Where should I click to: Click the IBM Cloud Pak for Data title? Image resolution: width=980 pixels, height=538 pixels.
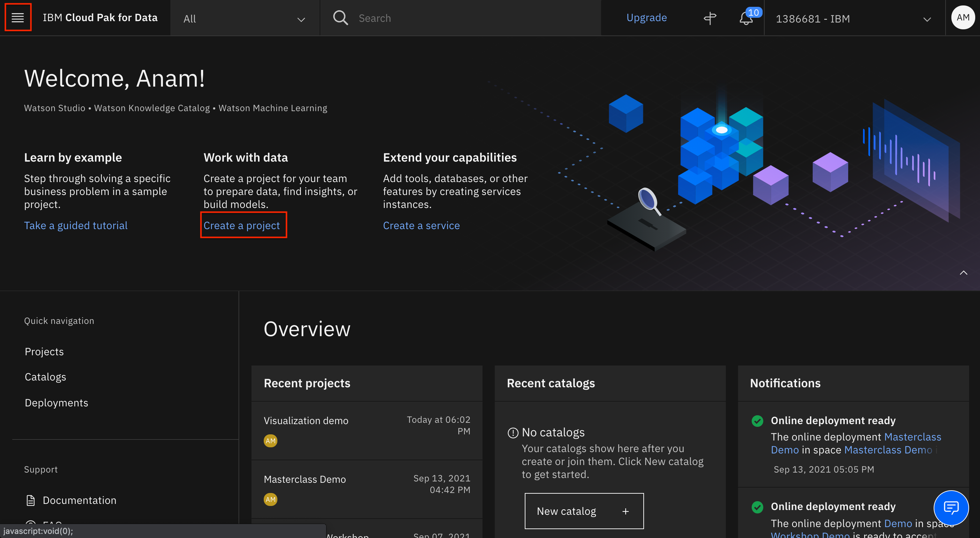pos(100,17)
